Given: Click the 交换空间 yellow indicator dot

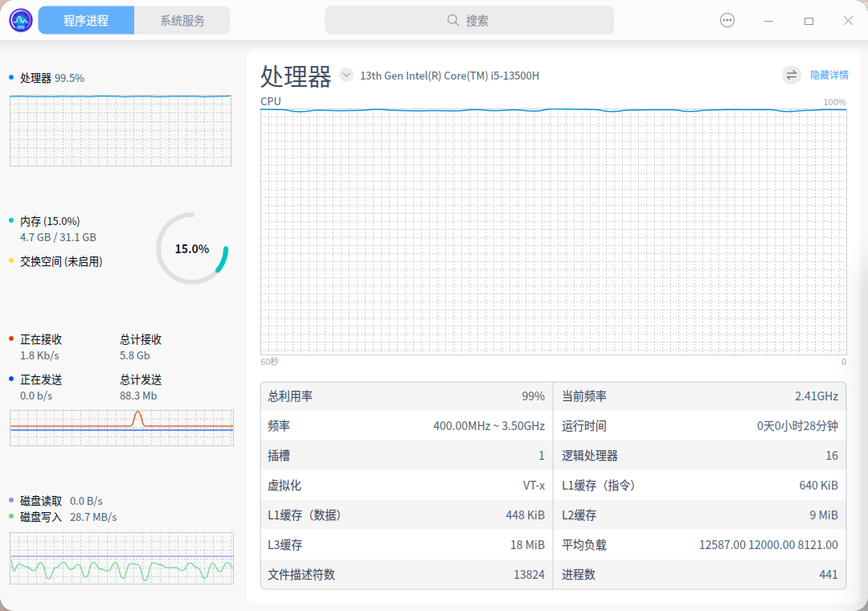Looking at the screenshot, I should (10, 260).
